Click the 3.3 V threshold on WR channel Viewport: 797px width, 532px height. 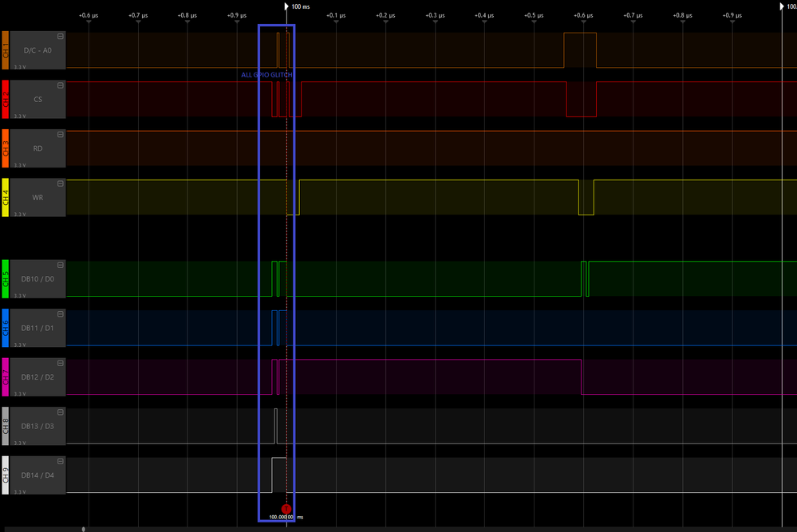click(x=20, y=214)
